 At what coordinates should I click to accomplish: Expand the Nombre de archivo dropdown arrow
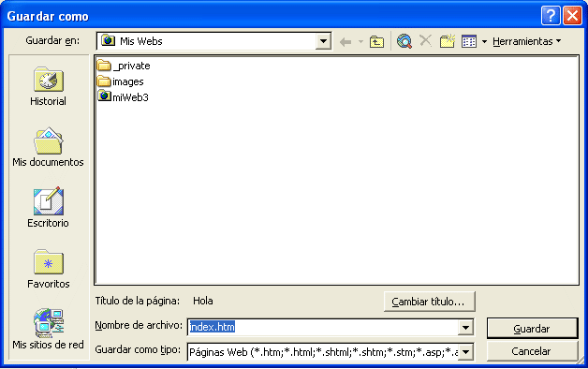(465, 328)
